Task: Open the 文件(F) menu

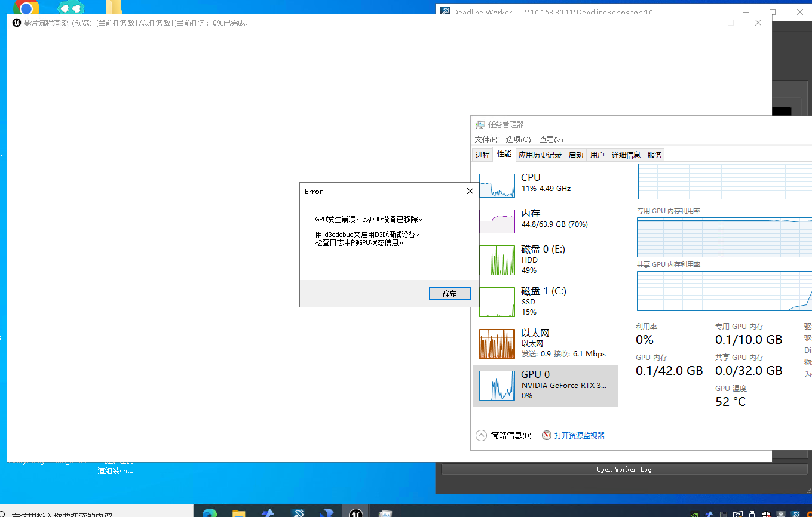Action: 486,139
